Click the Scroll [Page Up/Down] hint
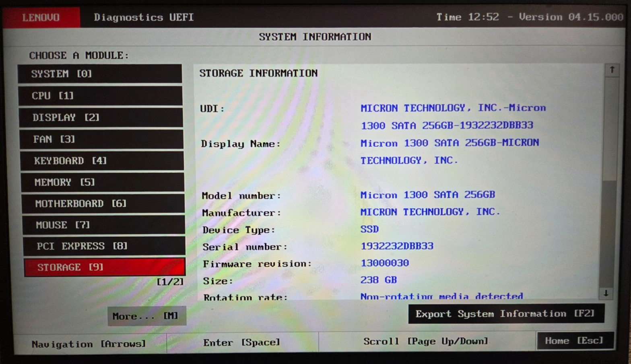Viewport: 631px width, 364px height. click(426, 341)
